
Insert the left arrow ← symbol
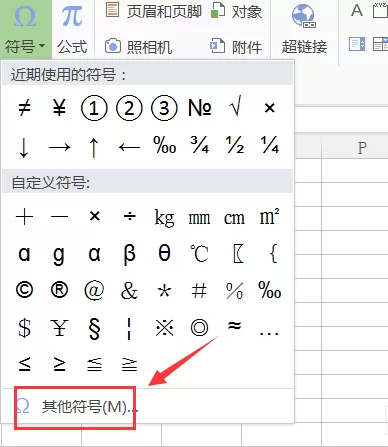tap(129, 147)
